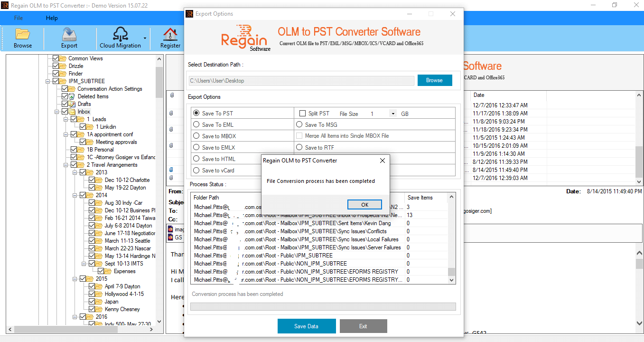
Task: Enable the Split PST checkbox
Action: tap(302, 114)
